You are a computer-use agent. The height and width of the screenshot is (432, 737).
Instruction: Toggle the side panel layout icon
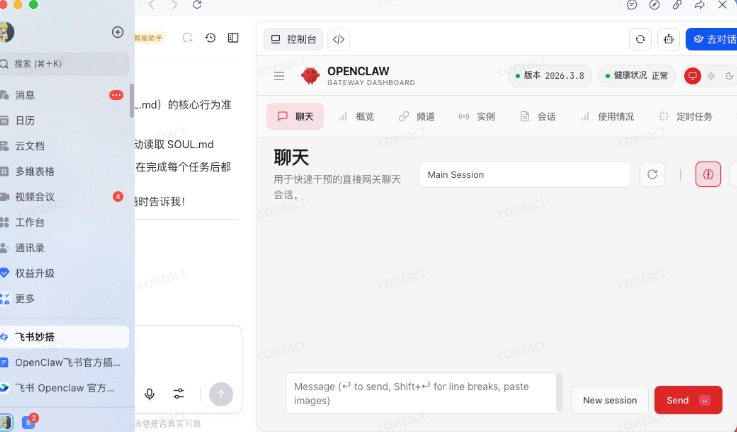tap(233, 38)
